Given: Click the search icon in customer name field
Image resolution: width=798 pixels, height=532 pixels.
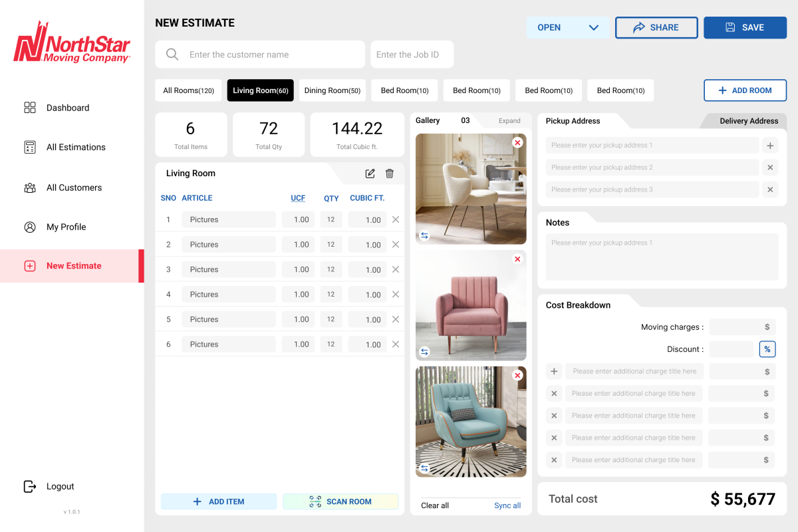Looking at the screenshot, I should pyautogui.click(x=172, y=55).
